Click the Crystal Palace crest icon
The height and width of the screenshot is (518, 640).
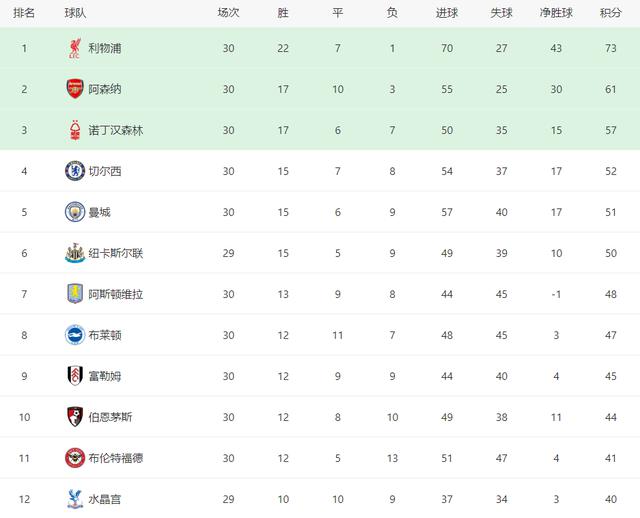75,498
